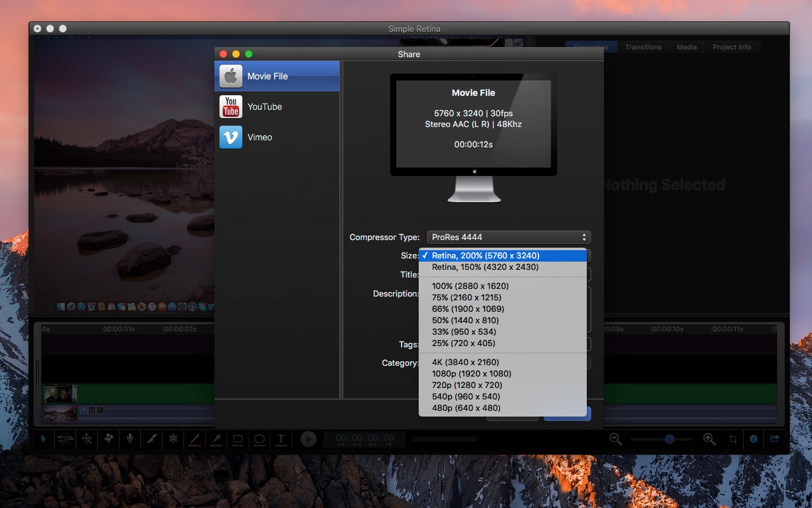Choose the microphone audio tool
Viewport: 812px width, 508px height.
[x=130, y=439]
